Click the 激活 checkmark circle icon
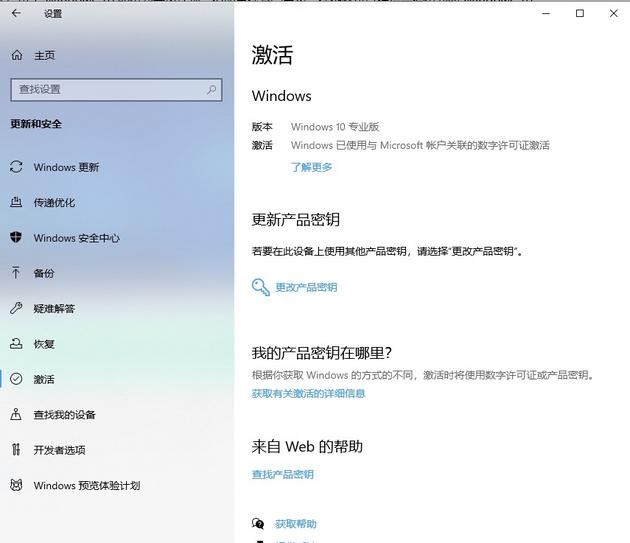 pos(16,379)
